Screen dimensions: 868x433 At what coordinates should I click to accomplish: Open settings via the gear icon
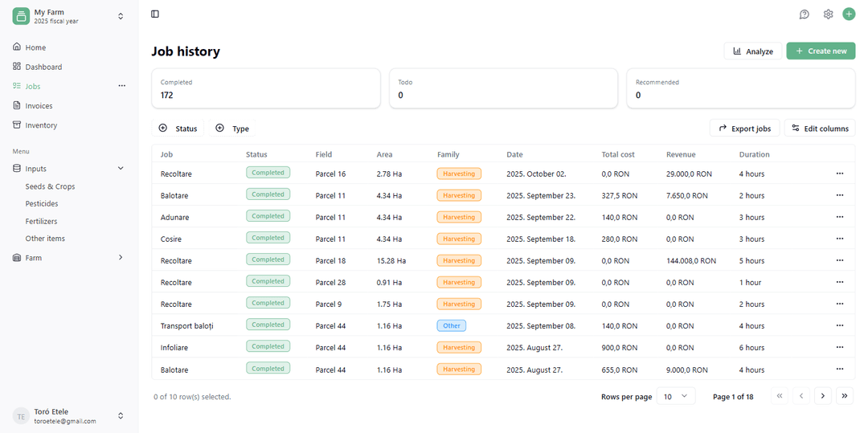coord(828,14)
